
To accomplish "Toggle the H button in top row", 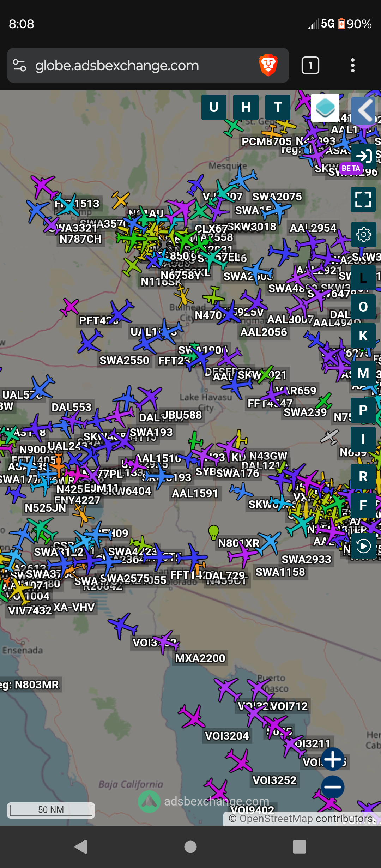I will tap(246, 107).
